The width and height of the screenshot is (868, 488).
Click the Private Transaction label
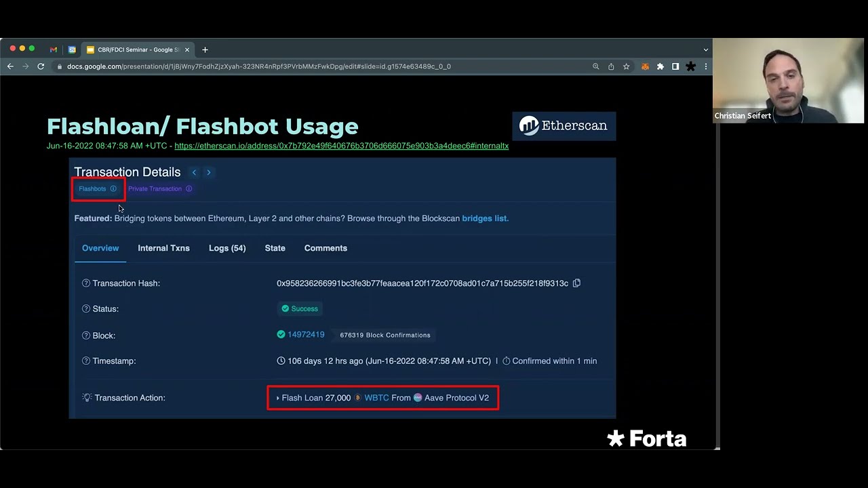pyautogui.click(x=155, y=189)
